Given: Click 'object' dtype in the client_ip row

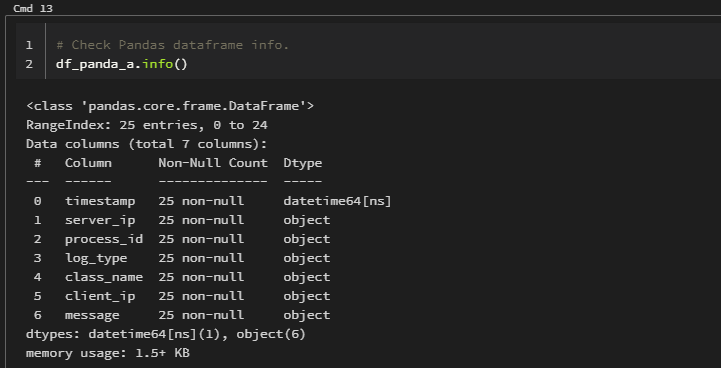Looking at the screenshot, I should coord(307,296).
